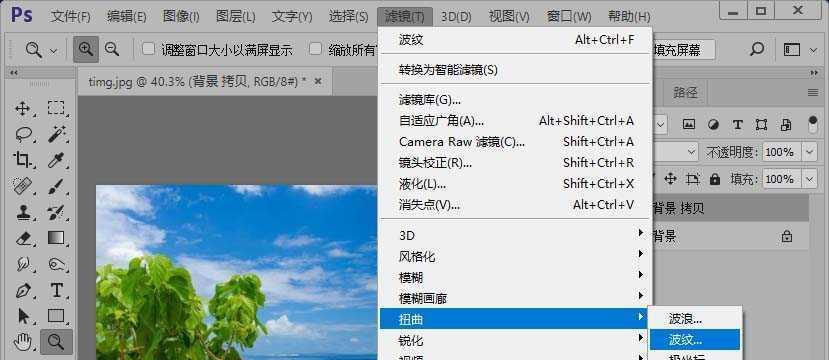
Task: Toggle the layer filter on/off switch
Action: (x=813, y=125)
